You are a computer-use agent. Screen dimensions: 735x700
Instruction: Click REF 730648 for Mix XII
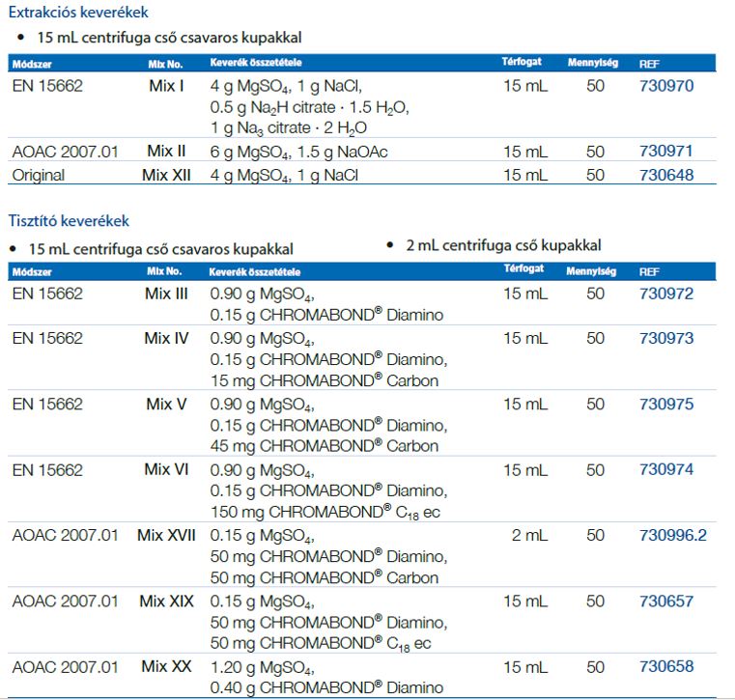pos(666,175)
